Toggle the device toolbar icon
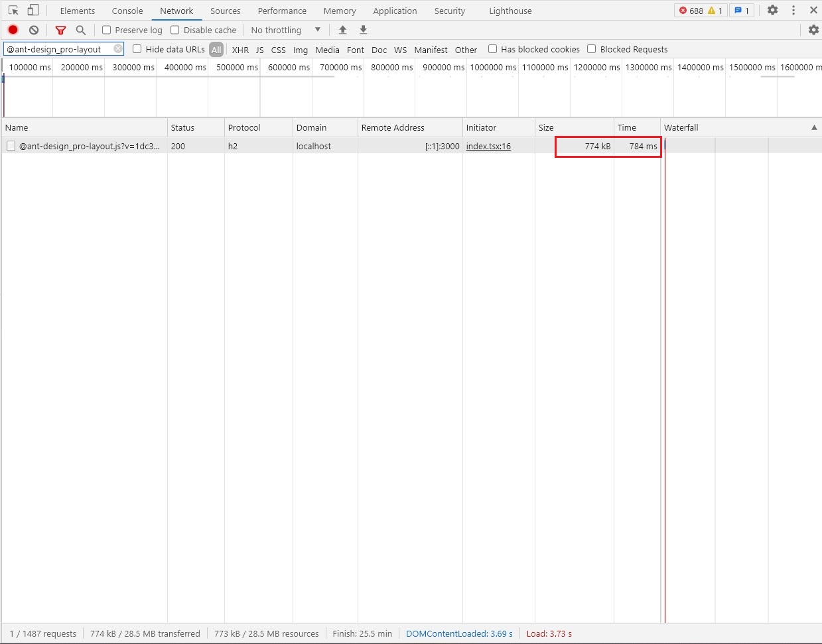 pyautogui.click(x=33, y=11)
